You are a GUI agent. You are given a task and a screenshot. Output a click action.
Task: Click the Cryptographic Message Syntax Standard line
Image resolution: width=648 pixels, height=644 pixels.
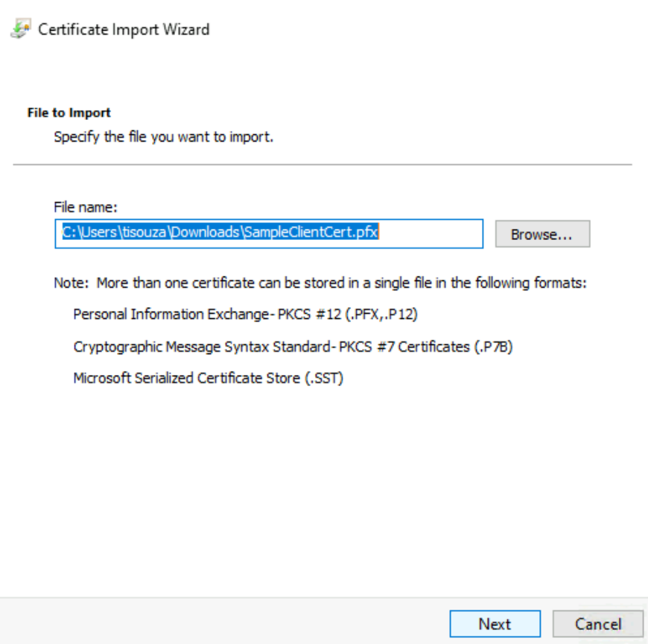(293, 347)
